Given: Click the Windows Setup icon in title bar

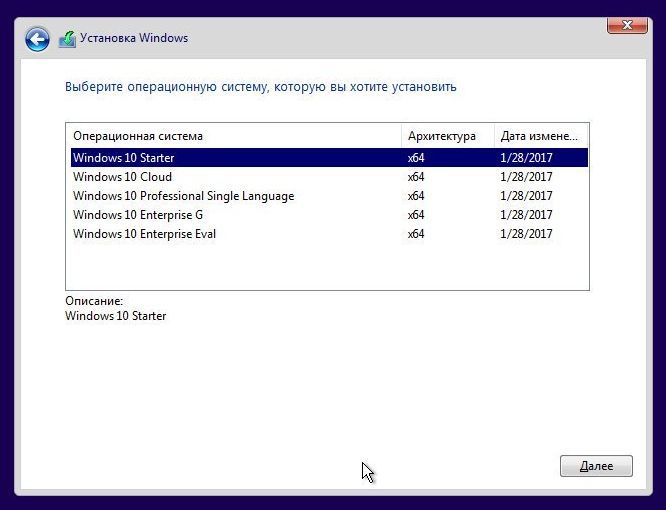Looking at the screenshot, I should (x=67, y=39).
